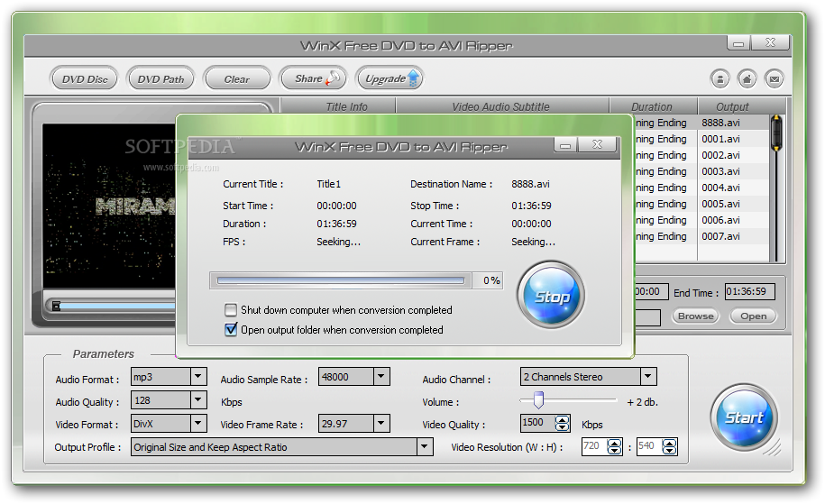The height and width of the screenshot is (504, 825).
Task: Enable shut down computer when conversion completed
Action: (x=231, y=310)
